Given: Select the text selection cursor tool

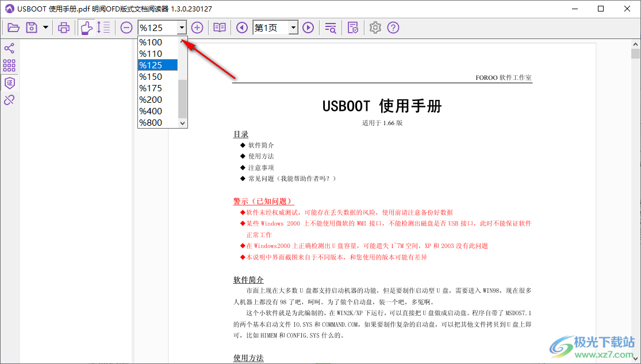Looking at the screenshot, I should pos(103,28).
